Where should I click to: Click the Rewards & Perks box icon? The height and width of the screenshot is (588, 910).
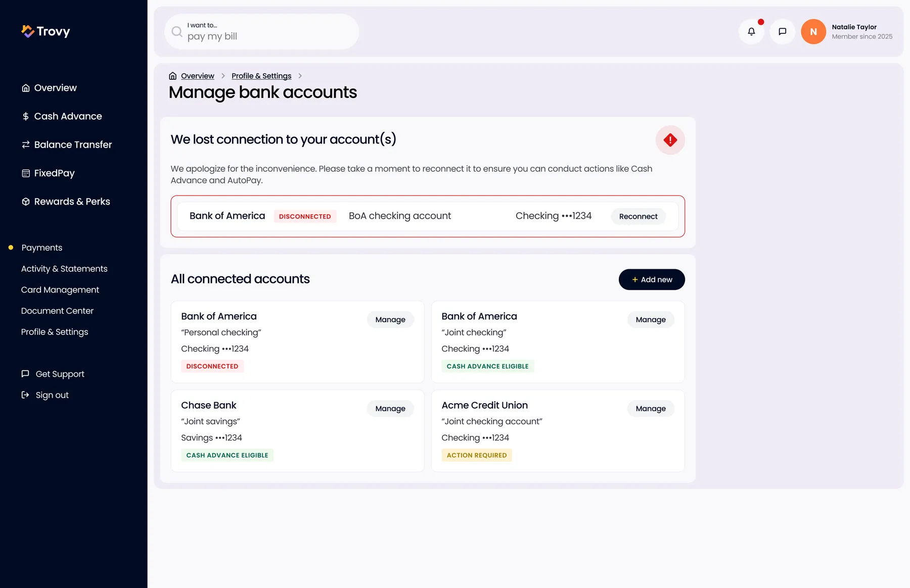coord(26,202)
